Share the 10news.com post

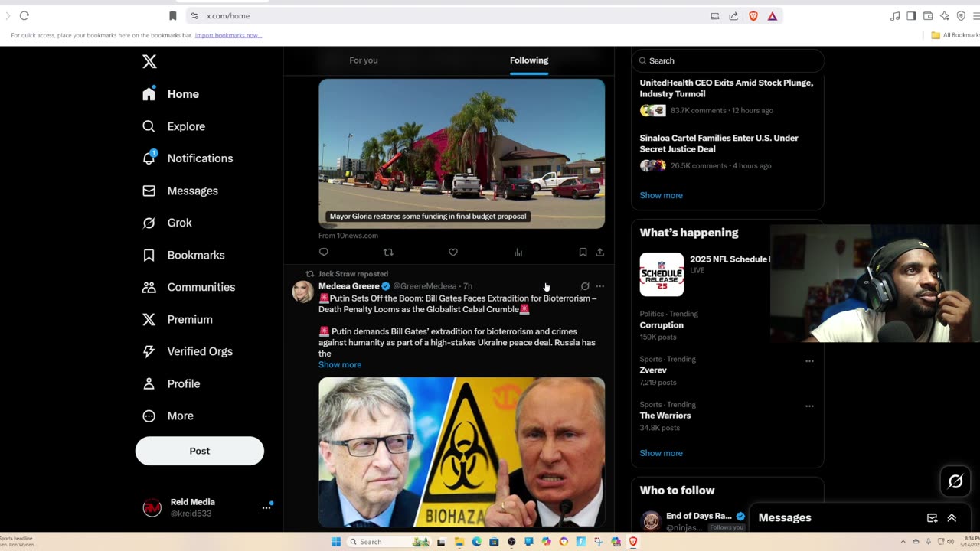(600, 252)
